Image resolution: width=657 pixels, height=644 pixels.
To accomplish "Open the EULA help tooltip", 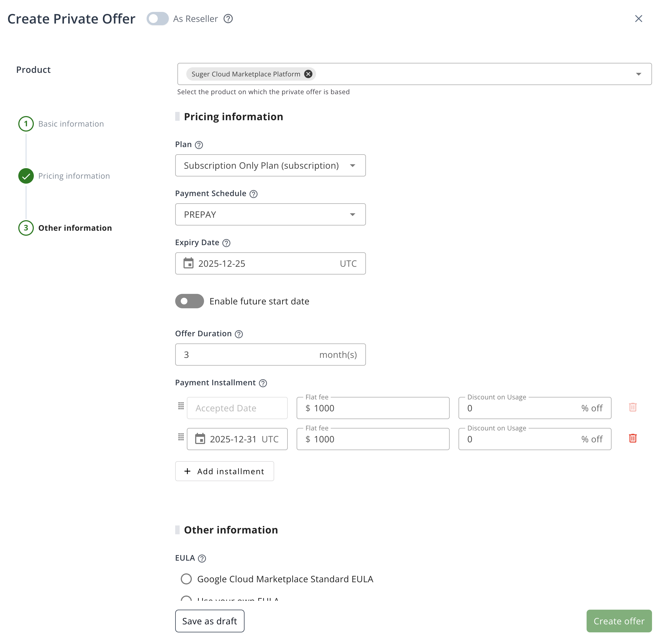I will tap(202, 558).
